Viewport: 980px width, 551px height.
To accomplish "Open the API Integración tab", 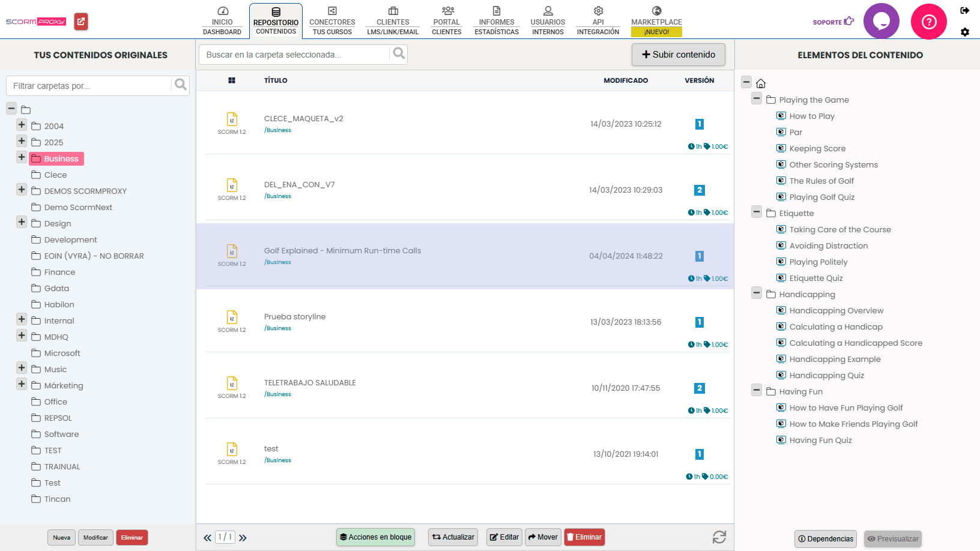I will pyautogui.click(x=598, y=21).
